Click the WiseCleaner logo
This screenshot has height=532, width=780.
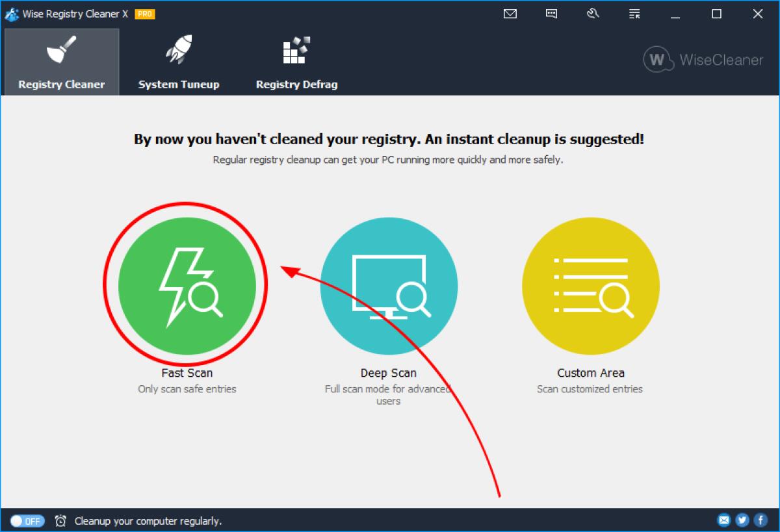pyautogui.click(x=703, y=59)
